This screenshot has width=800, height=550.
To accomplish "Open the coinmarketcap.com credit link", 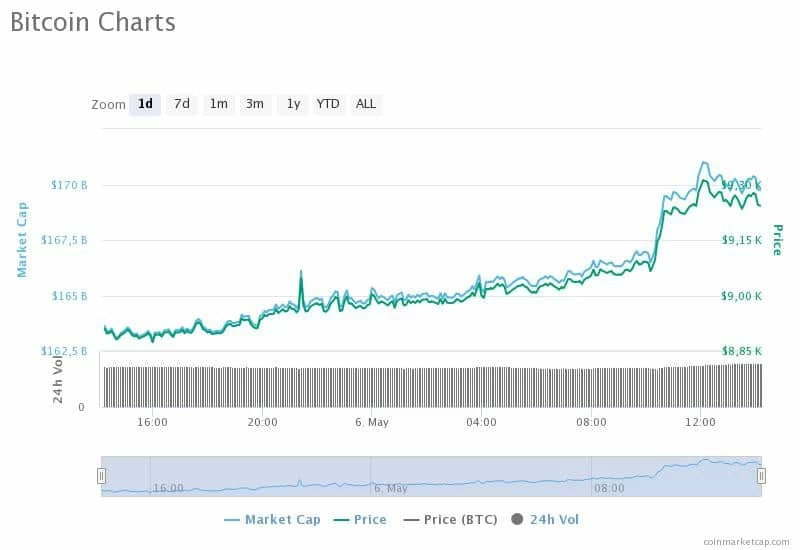I will tap(746, 542).
